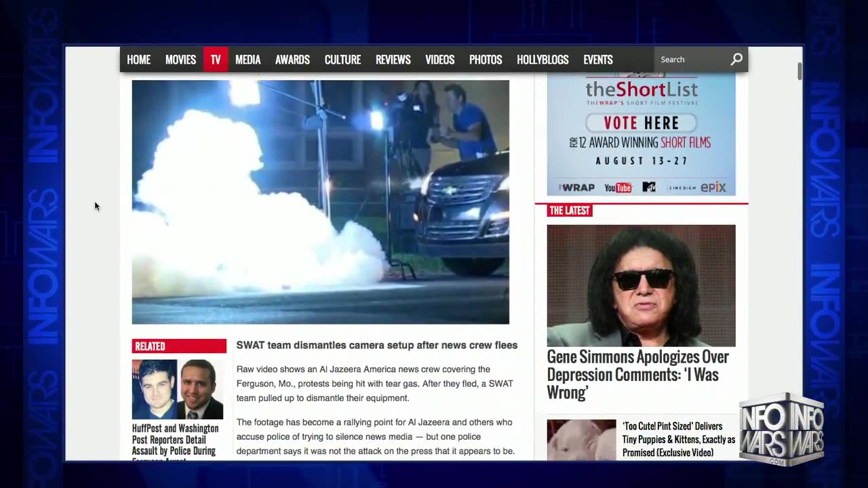Open theShortList festival banner title

pyautogui.click(x=642, y=89)
